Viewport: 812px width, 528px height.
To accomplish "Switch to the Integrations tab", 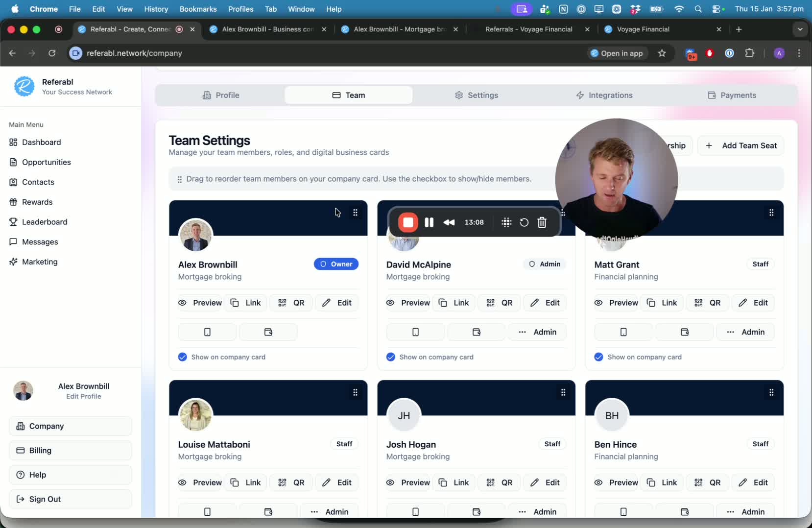I will [x=604, y=95].
